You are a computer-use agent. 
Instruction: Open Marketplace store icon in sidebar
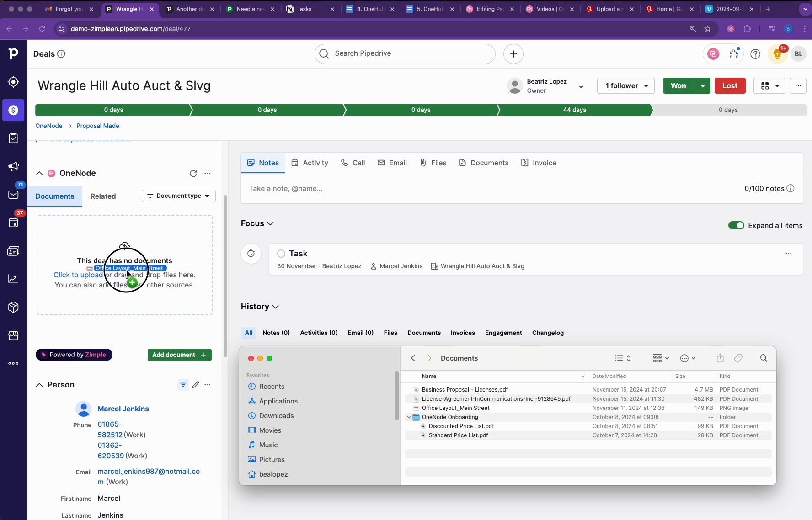click(13, 335)
